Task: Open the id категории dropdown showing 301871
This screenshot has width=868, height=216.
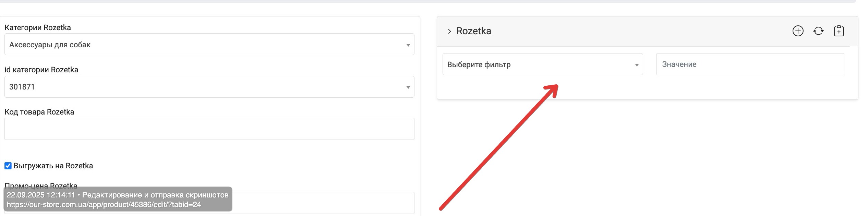Action: point(209,87)
